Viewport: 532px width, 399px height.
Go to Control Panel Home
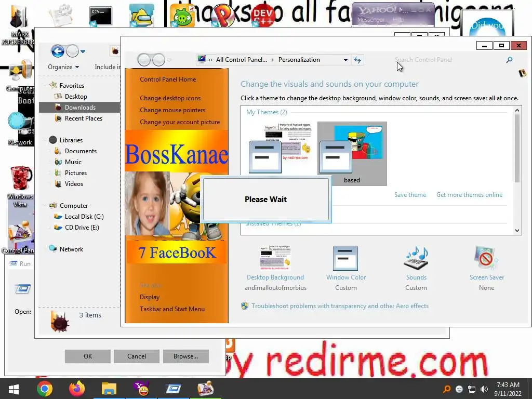(168, 79)
